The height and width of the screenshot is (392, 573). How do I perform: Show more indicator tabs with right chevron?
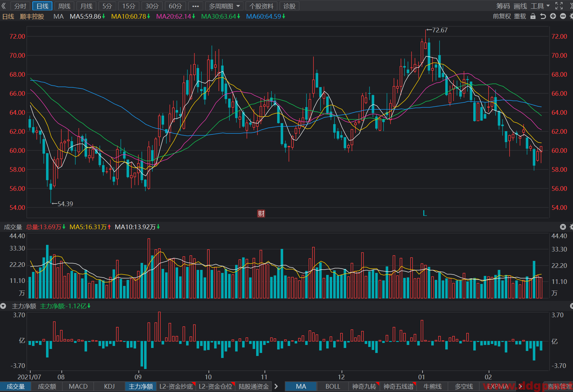coord(276,386)
